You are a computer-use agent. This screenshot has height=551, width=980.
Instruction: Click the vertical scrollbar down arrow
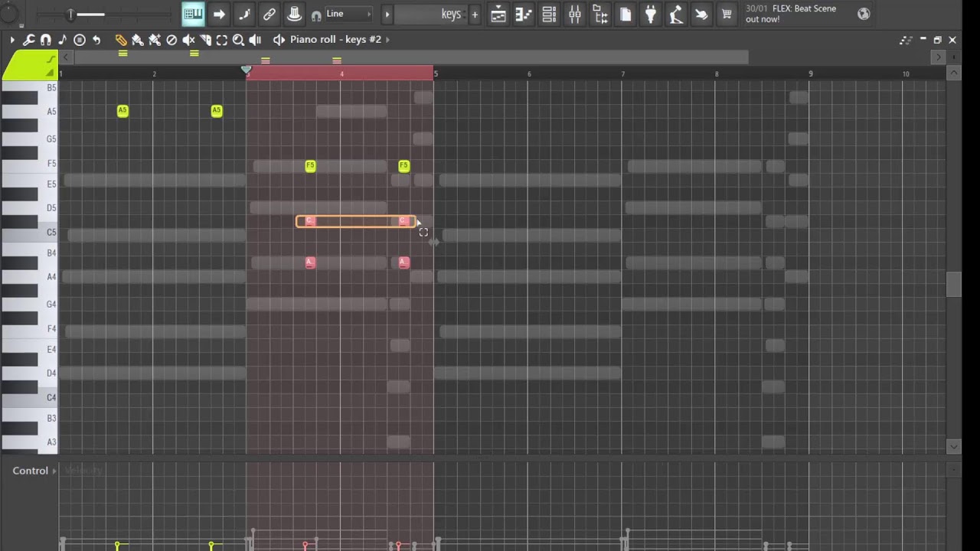point(953,445)
